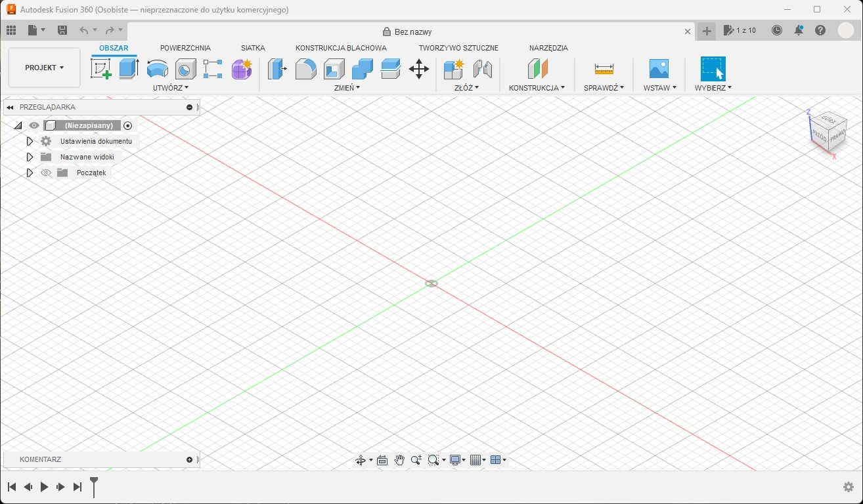Viewport: 863px width, 504px height.
Task: Close the Bez nazwy document tab
Action: tap(688, 31)
